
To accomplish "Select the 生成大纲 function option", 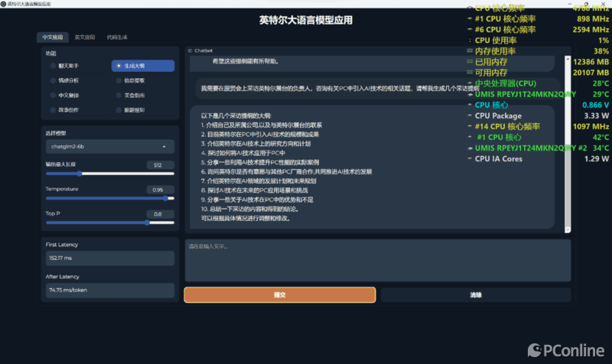I will (x=117, y=67).
